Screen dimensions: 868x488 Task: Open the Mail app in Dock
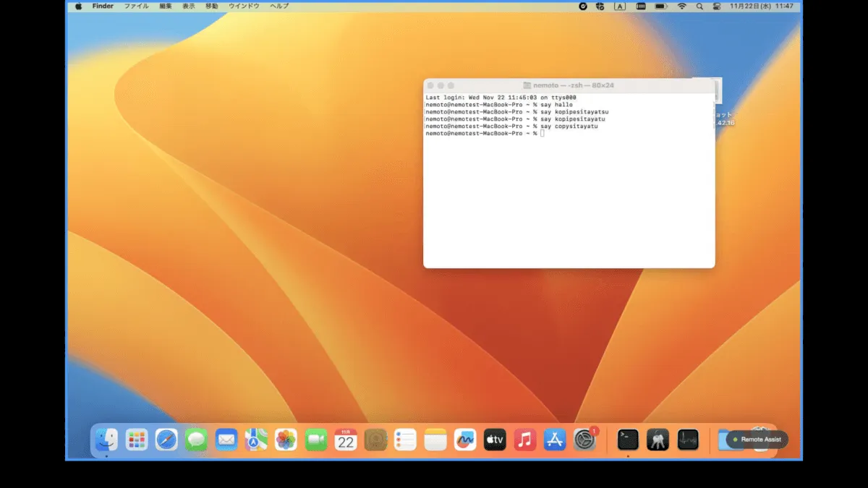[226, 439]
